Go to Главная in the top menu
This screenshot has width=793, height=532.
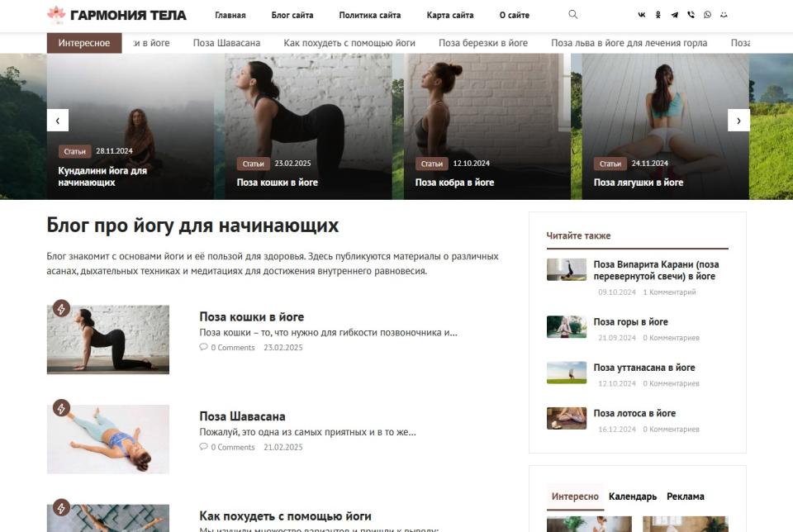click(230, 15)
